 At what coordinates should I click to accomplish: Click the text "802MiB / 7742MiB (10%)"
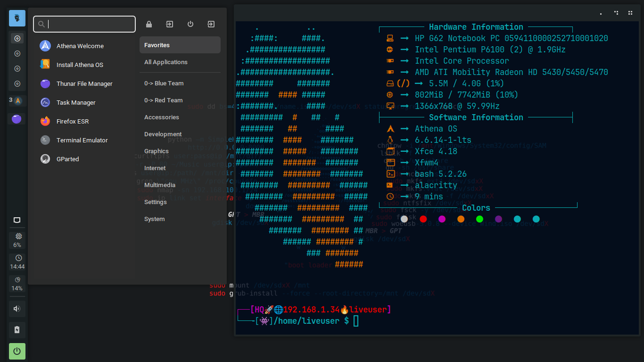466,95
